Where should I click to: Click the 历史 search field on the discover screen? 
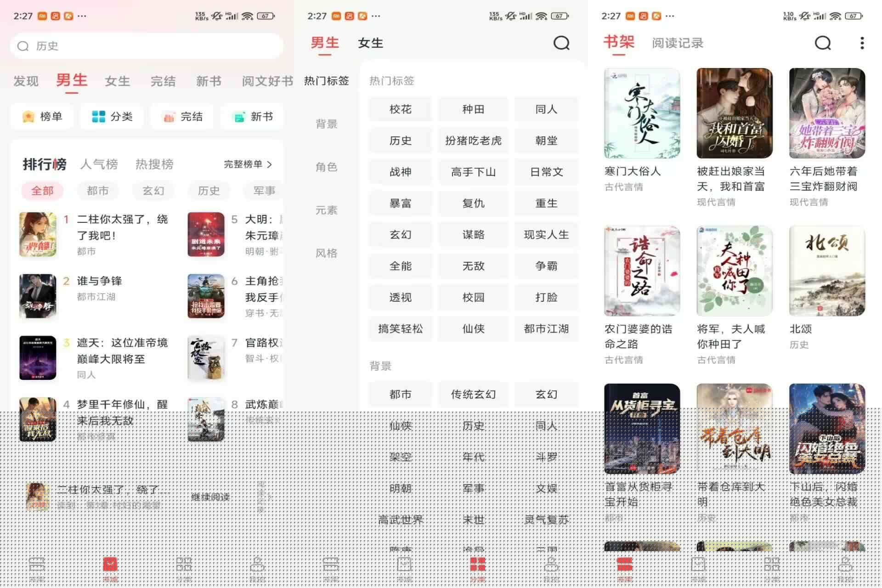[146, 46]
